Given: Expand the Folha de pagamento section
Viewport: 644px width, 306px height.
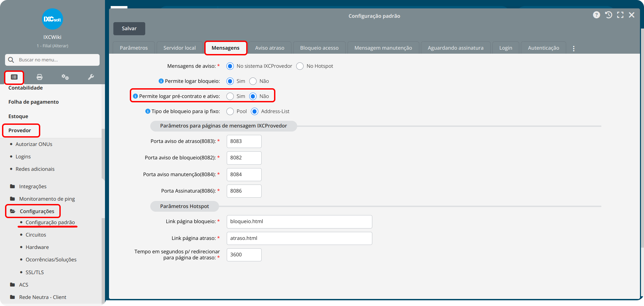Looking at the screenshot, I should point(34,102).
